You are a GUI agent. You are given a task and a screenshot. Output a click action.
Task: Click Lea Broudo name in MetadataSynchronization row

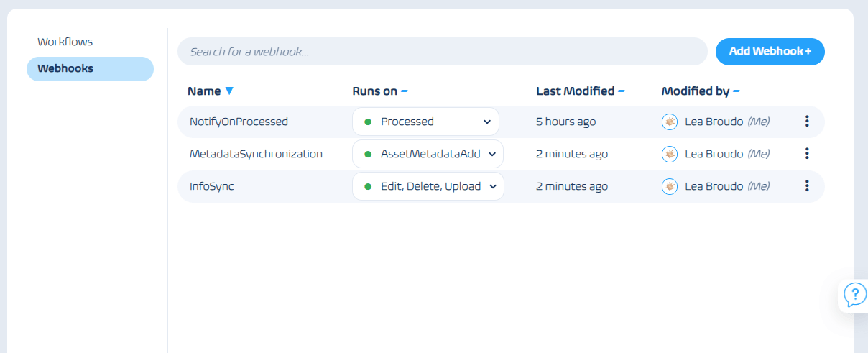714,154
